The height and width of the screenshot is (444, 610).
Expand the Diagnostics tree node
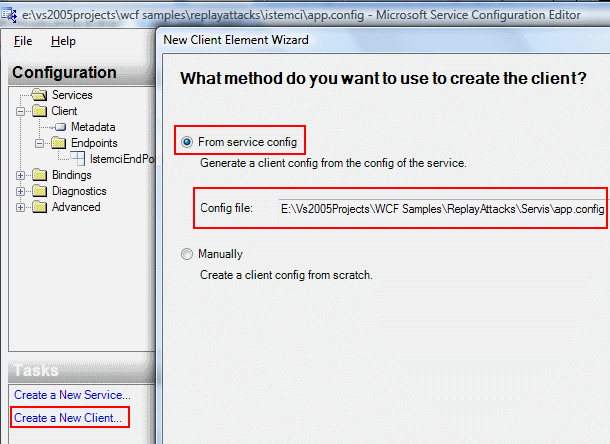tap(21, 191)
